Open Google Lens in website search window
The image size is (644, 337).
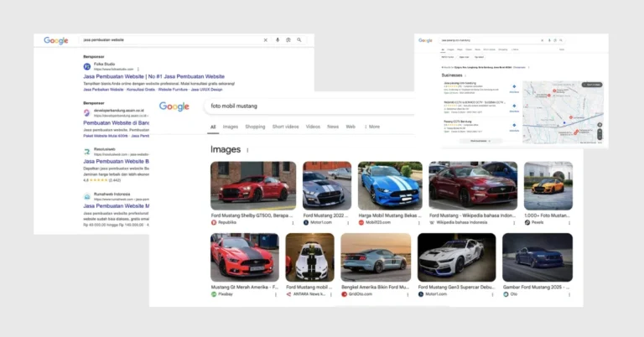[x=288, y=40]
